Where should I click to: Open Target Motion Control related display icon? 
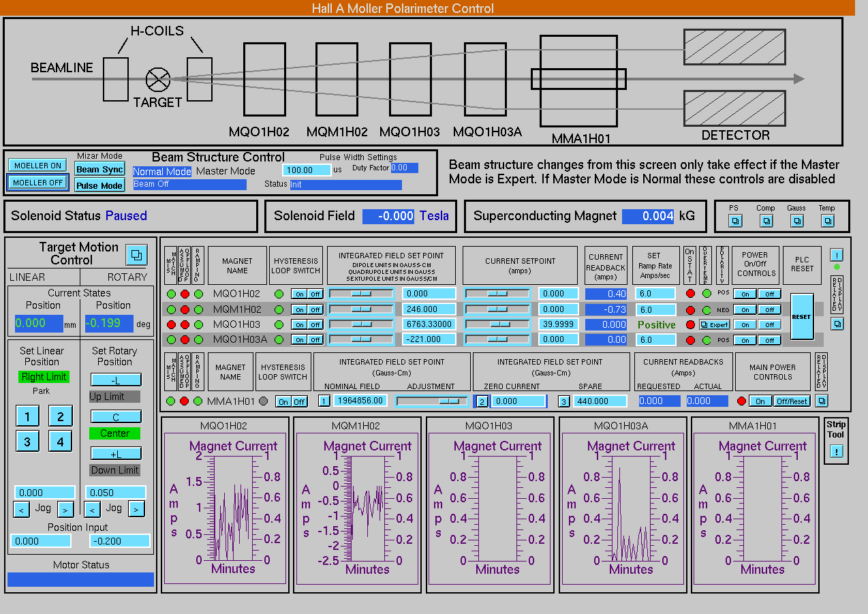coord(136,255)
